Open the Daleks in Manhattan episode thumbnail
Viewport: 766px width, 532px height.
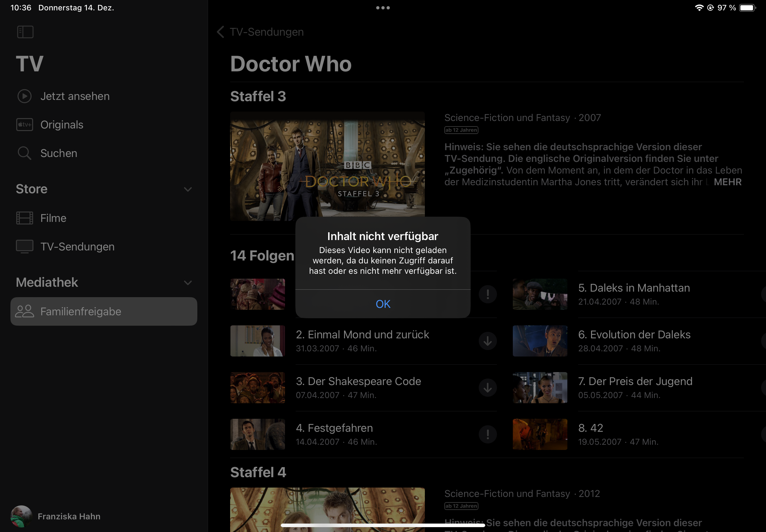[x=539, y=294]
